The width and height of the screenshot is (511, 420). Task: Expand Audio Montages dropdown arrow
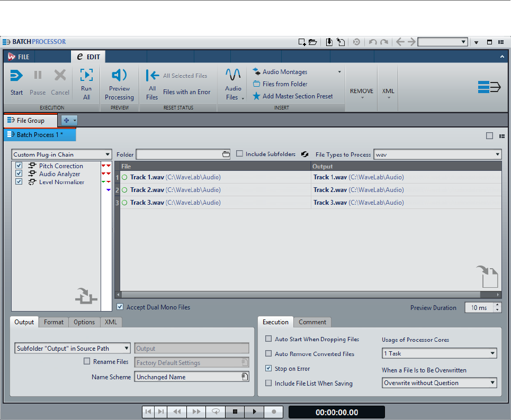pyautogui.click(x=339, y=72)
